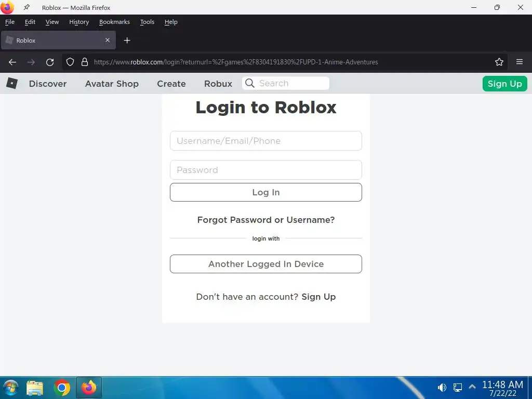
Task: Click the "Login to Roblox" heading
Action: click(x=266, y=108)
